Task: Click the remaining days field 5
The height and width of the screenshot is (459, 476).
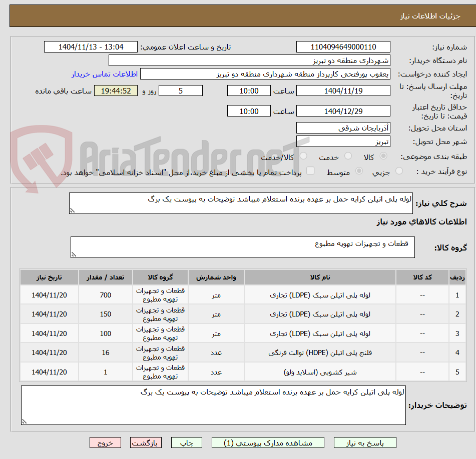Action: (x=181, y=90)
